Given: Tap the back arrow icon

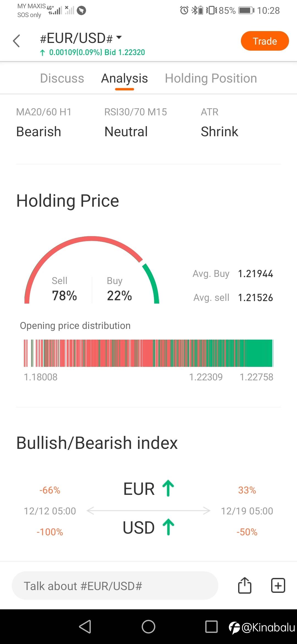Looking at the screenshot, I should click(16, 41).
